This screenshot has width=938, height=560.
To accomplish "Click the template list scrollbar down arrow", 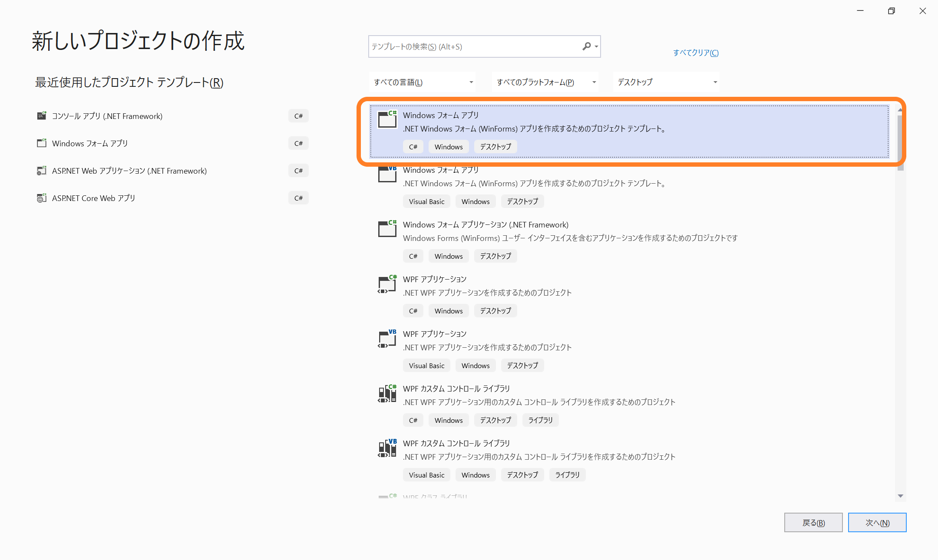I will click(x=901, y=496).
